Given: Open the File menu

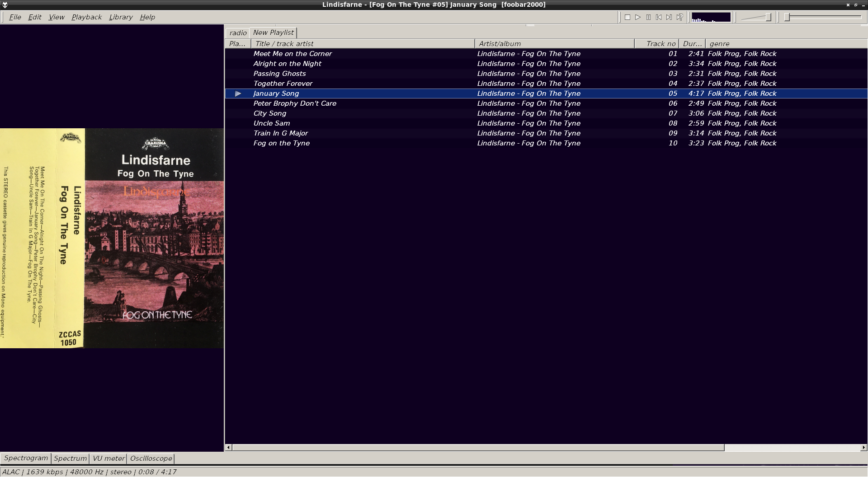Looking at the screenshot, I should coord(15,17).
